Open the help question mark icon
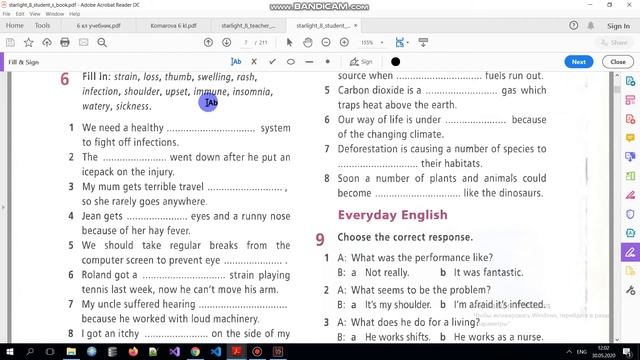Viewport: 640px width, 360px height. tap(573, 26)
